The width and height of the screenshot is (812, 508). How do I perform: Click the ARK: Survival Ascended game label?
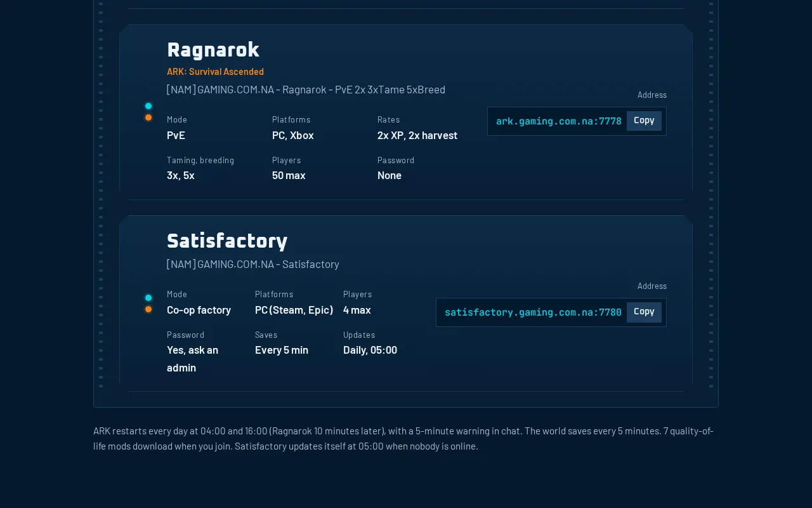point(215,72)
